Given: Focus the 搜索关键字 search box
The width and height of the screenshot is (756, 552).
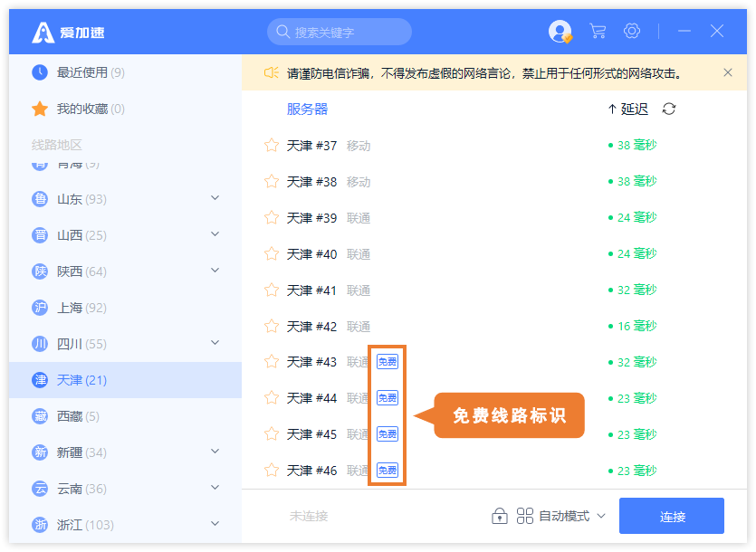Looking at the screenshot, I should point(340,32).
